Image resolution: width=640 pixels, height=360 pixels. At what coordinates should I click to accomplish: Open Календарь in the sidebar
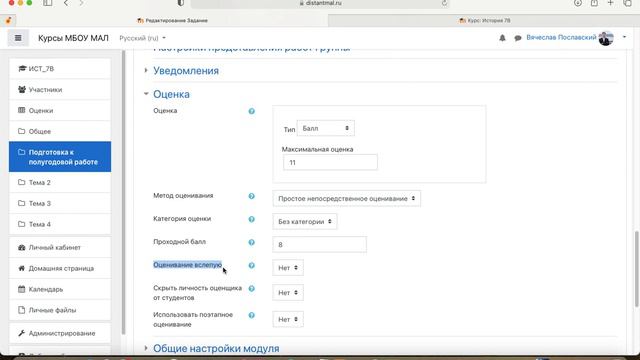point(60,289)
